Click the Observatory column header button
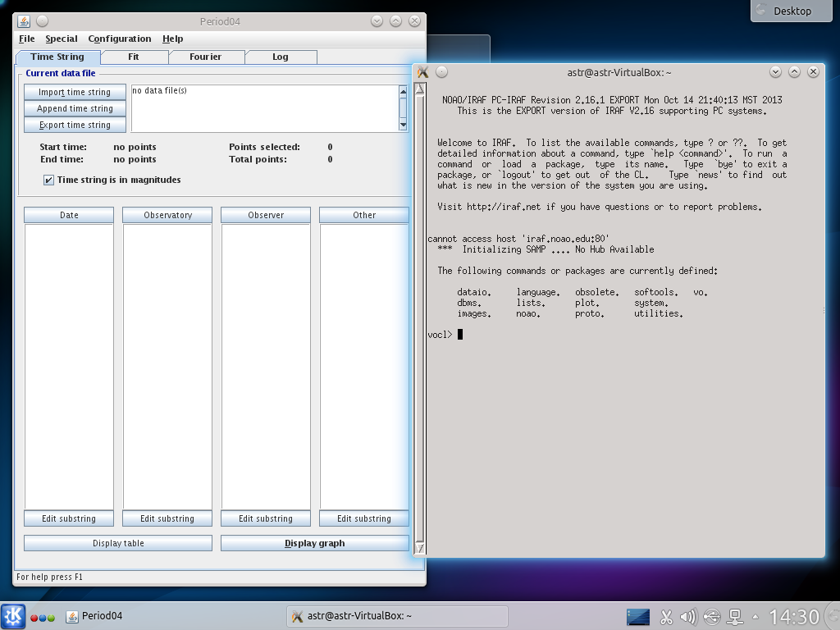The image size is (840, 630). [167, 215]
